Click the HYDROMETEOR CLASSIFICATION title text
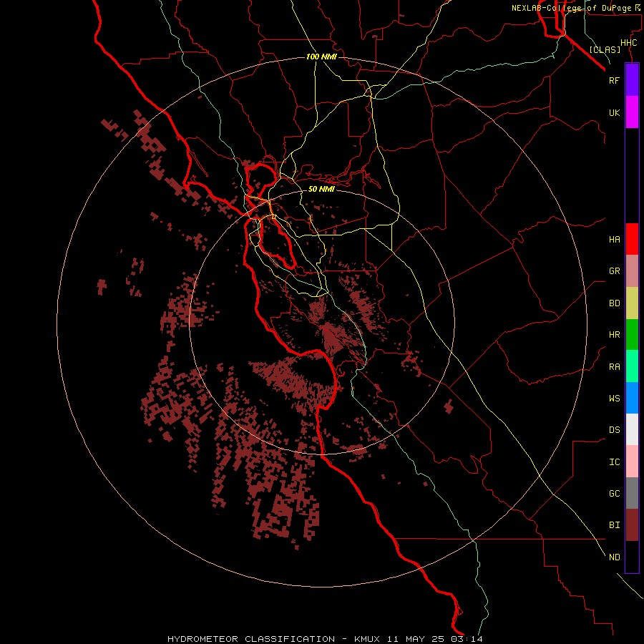Image resolution: width=644 pixels, height=644 pixels. click(x=251, y=639)
